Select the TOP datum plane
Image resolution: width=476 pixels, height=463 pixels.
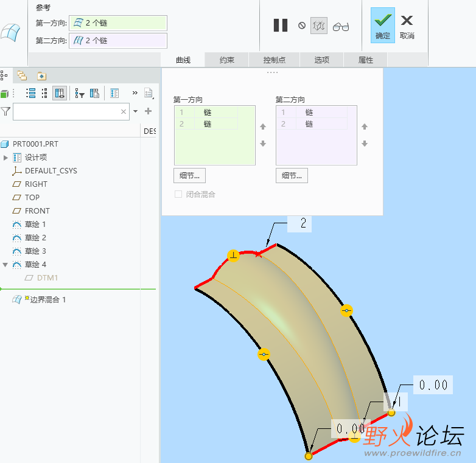coord(32,198)
